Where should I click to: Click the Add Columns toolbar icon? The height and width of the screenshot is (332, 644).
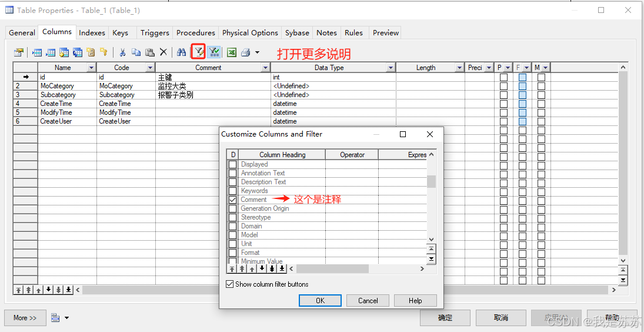(x=64, y=52)
